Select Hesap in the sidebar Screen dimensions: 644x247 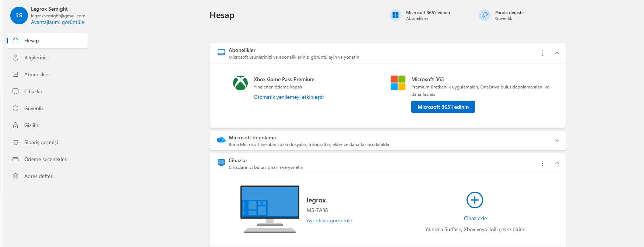point(47,41)
